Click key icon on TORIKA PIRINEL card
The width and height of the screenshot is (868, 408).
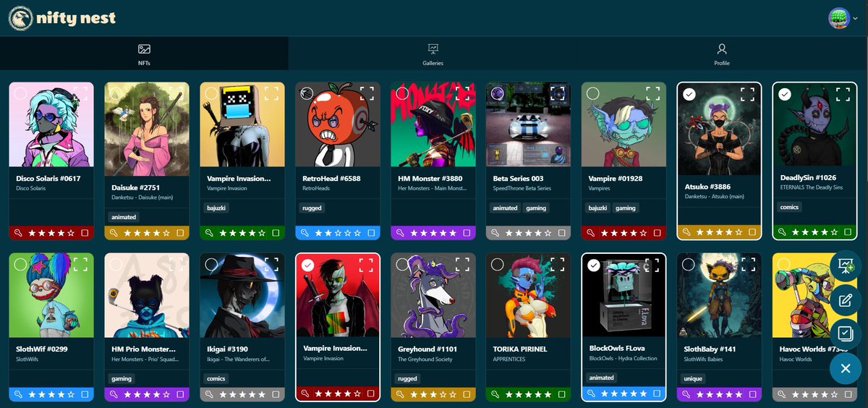click(x=496, y=394)
